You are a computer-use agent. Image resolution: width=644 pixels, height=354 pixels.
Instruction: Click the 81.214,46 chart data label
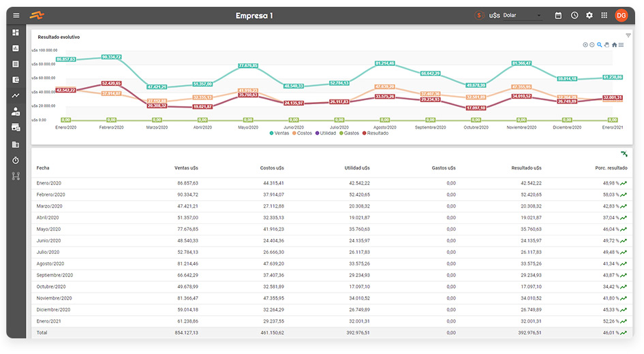click(x=385, y=63)
